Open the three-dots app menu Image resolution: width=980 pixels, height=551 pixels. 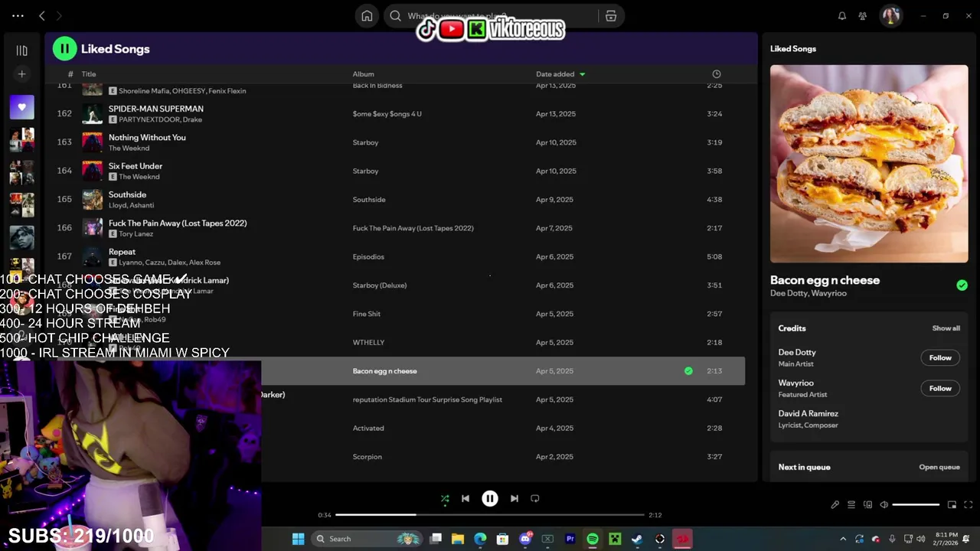[18, 16]
